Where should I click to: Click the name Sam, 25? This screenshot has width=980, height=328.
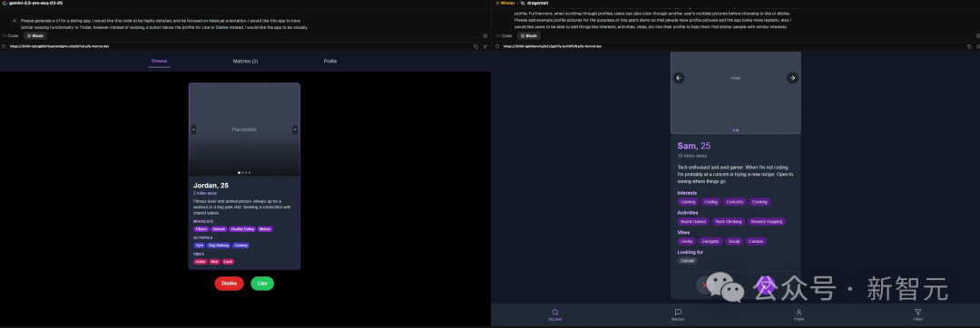(x=694, y=146)
